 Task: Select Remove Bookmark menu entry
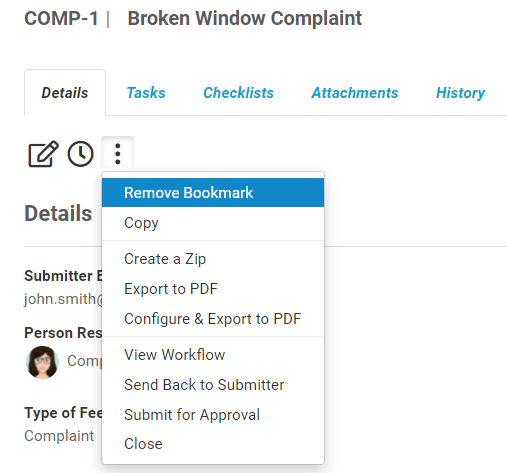(213, 193)
